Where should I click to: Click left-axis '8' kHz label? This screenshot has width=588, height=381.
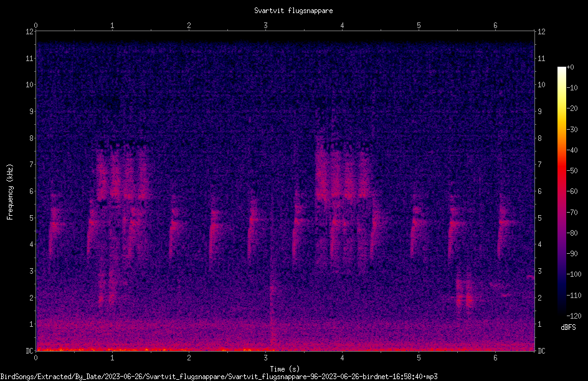click(32, 138)
